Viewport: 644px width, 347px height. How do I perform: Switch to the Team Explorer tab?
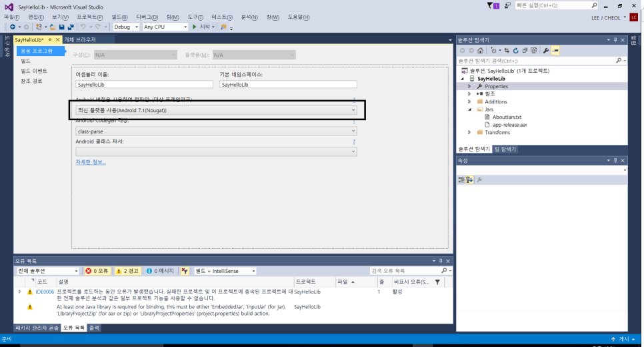505,149
